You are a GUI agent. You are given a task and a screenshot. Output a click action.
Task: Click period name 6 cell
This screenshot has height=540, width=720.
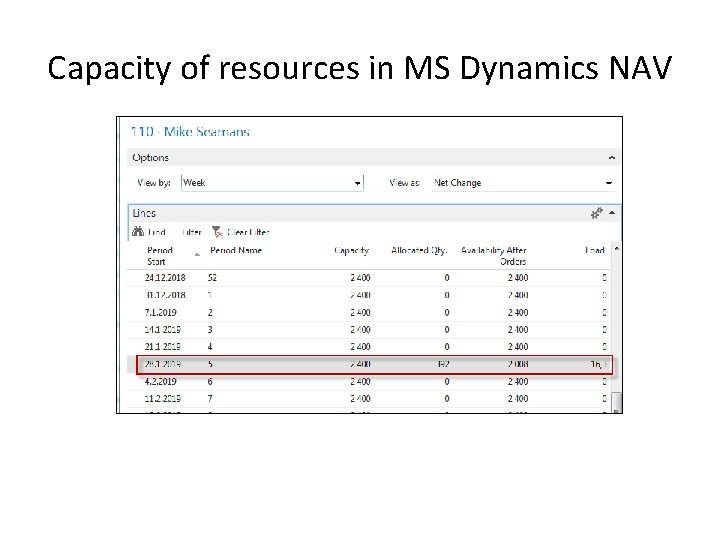point(210,382)
